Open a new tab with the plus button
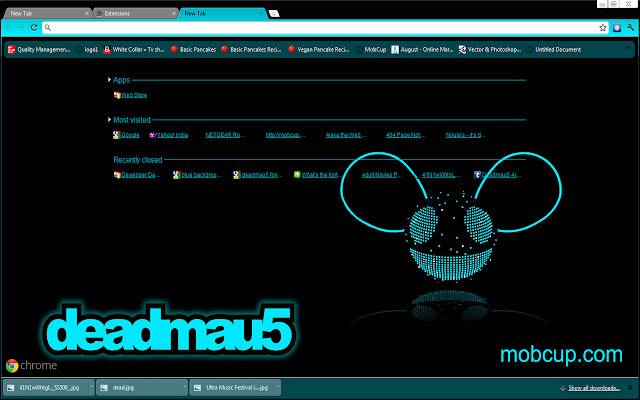640x400 pixels. [274, 13]
